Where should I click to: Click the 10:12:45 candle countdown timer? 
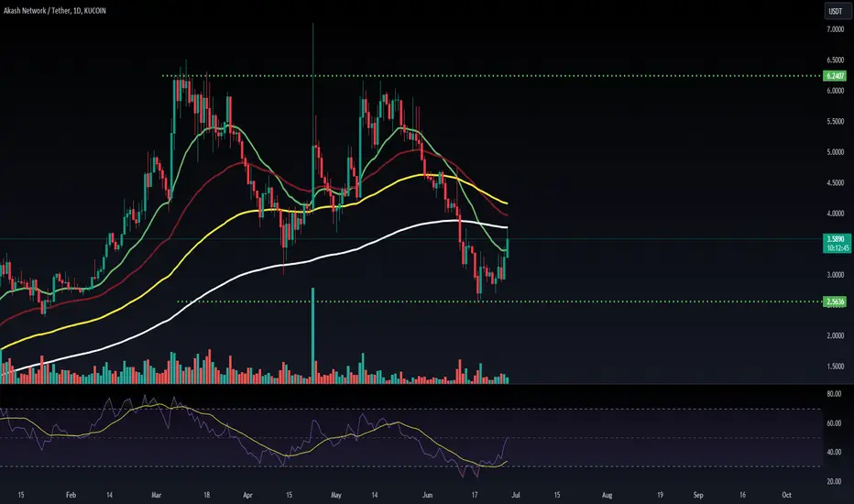tap(838, 248)
